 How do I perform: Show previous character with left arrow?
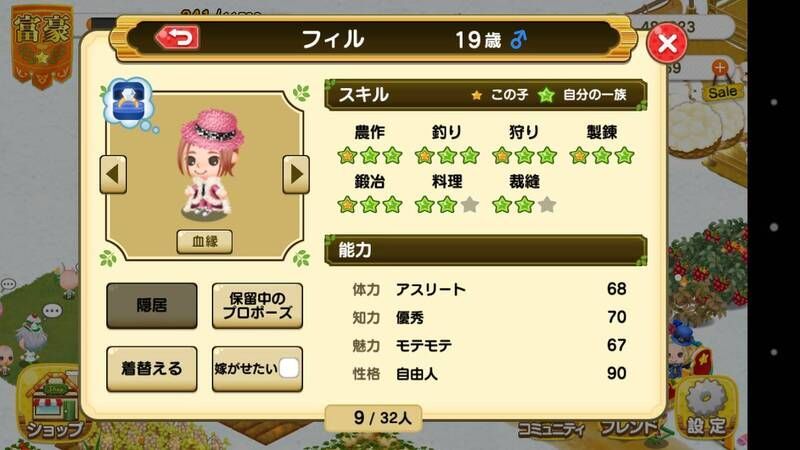point(113,174)
